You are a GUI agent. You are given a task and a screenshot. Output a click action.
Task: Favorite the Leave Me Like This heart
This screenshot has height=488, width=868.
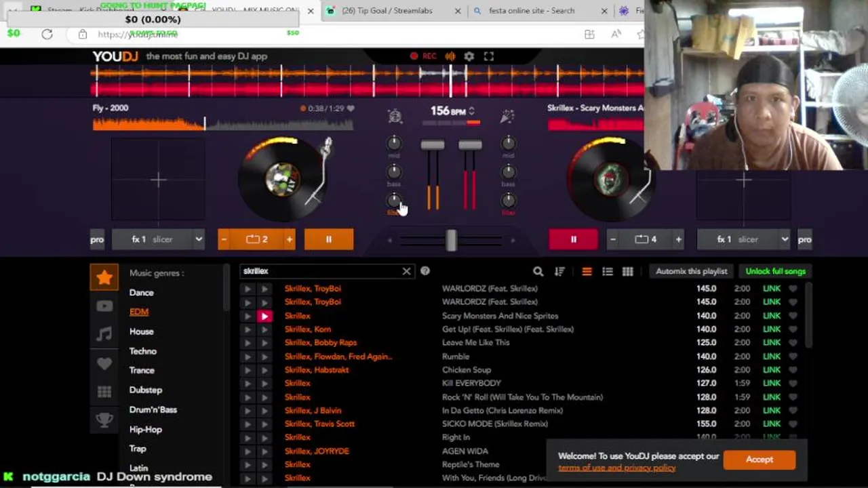[x=793, y=343]
